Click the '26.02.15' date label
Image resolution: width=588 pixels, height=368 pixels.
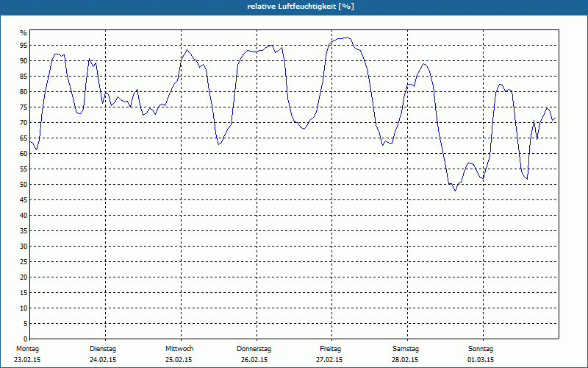254,360
